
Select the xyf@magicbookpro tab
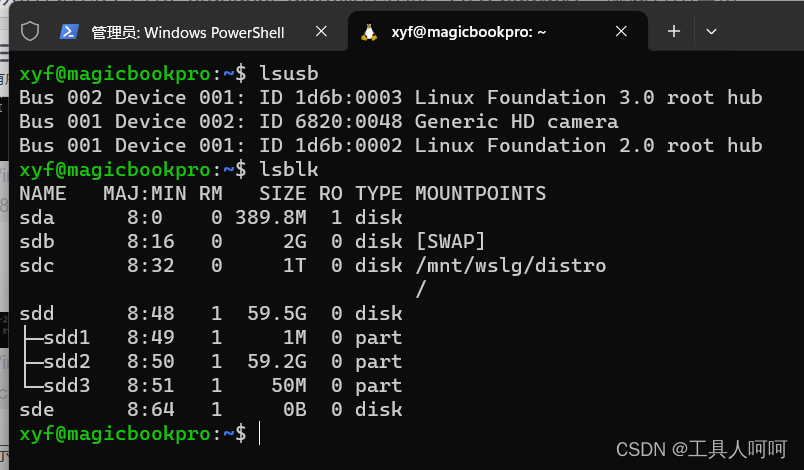(469, 32)
